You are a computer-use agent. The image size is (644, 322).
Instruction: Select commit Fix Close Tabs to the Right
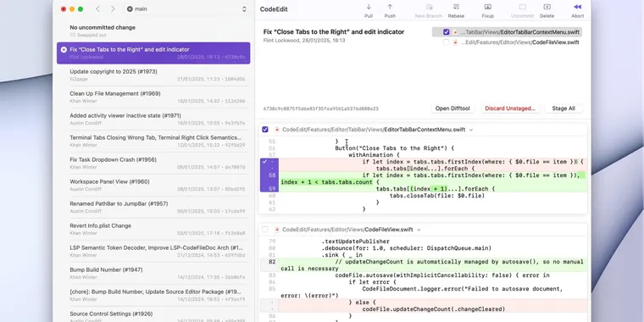click(x=153, y=53)
